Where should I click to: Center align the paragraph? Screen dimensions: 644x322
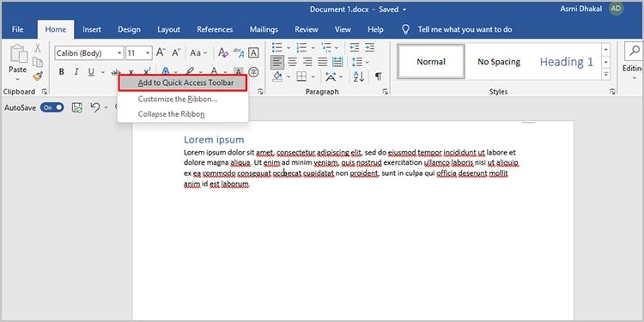[293, 63]
